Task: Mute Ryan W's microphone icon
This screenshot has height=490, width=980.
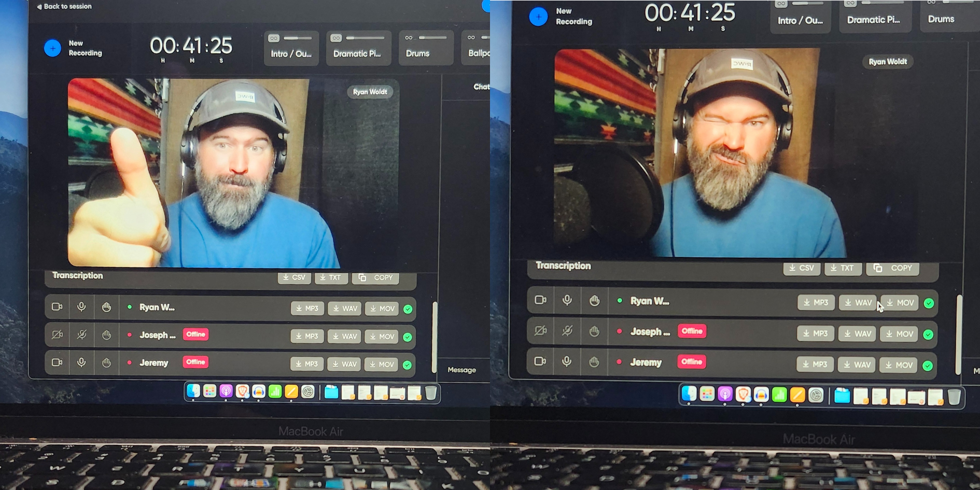Action: pos(81,306)
